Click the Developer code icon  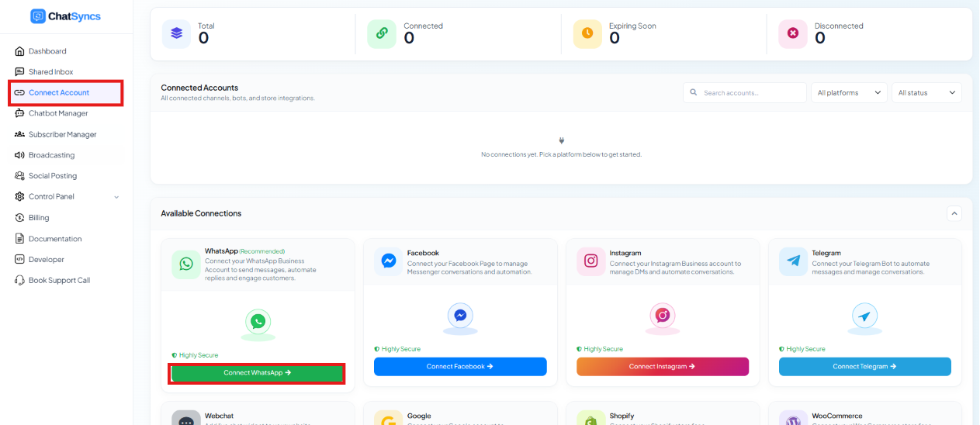19,260
